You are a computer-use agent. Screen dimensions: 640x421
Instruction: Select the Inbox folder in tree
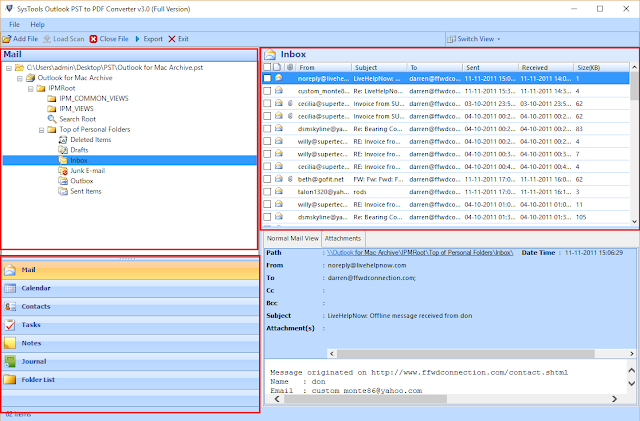(x=79, y=160)
